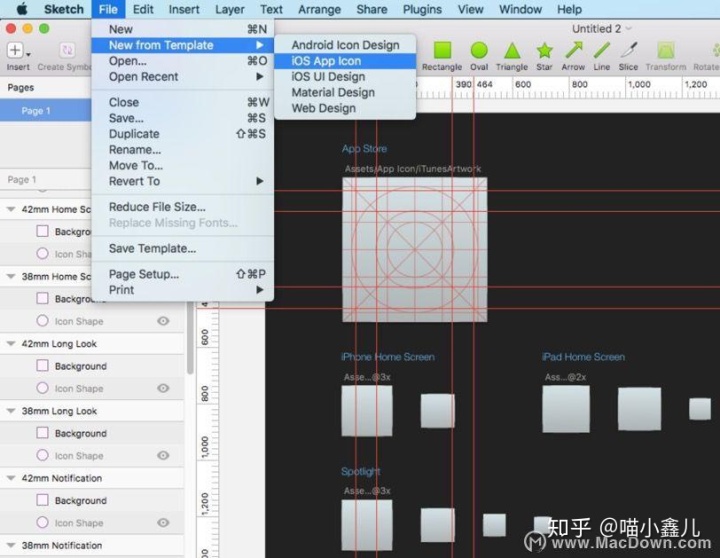This screenshot has width=720, height=558.
Task: Collapse the 38mm Home Screen group
Action: point(11,276)
